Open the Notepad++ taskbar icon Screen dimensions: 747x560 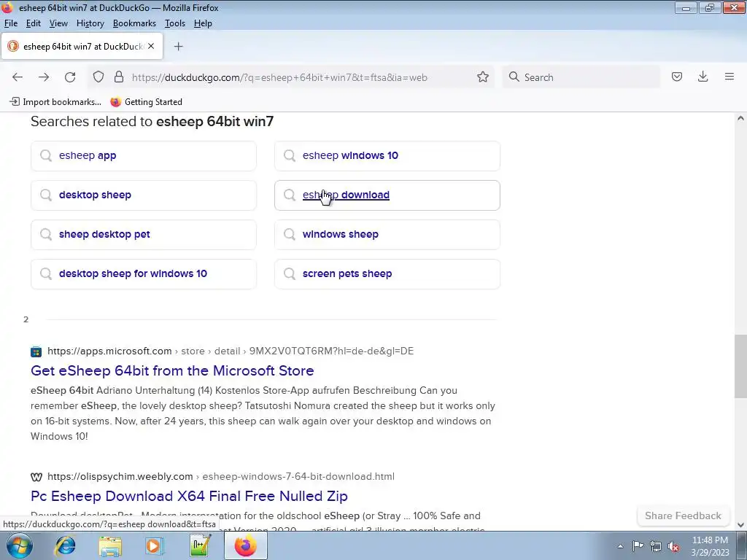click(x=200, y=545)
